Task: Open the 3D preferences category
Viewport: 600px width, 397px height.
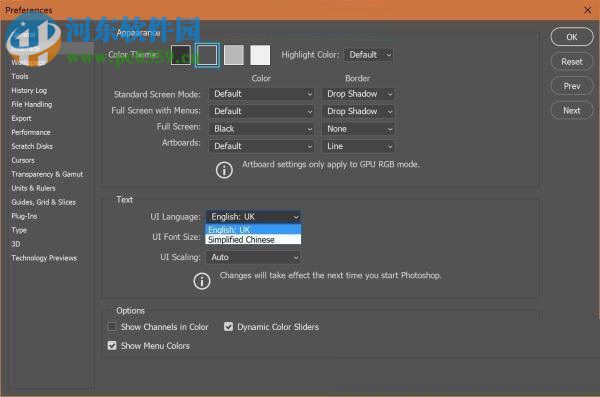Action: click(x=16, y=244)
